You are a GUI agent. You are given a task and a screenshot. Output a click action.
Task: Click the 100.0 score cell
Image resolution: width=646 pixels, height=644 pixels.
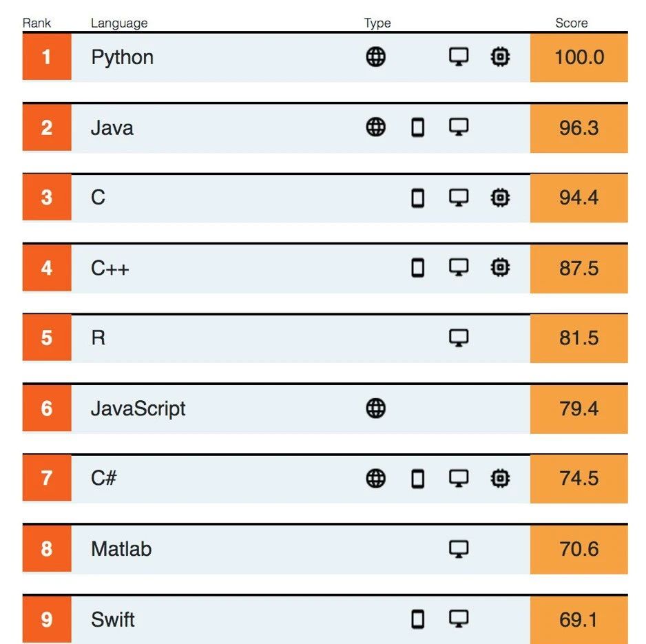tap(579, 57)
